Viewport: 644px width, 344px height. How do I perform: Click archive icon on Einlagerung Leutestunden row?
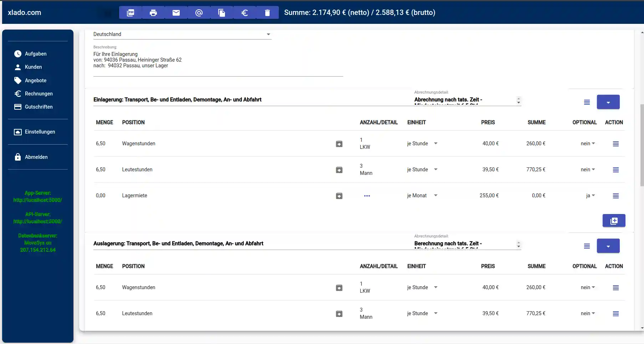(339, 170)
